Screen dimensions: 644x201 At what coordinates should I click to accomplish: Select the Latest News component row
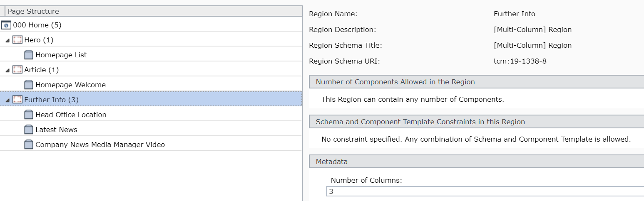(151, 130)
